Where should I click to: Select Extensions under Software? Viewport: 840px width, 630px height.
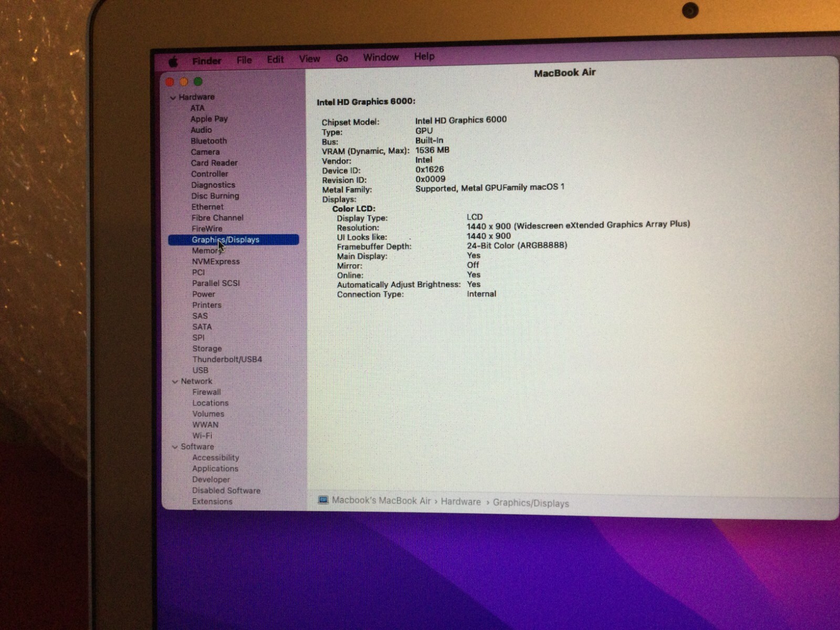212,502
